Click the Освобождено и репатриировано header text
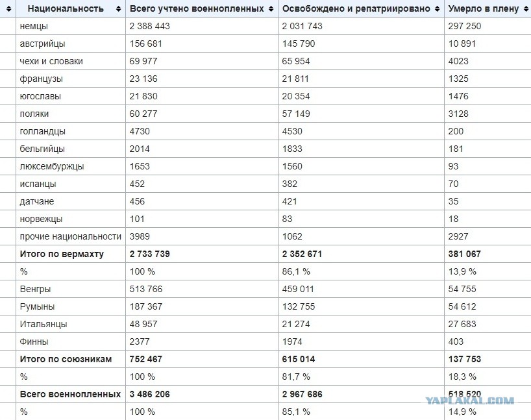Screen dimensions: 531x420 tap(356, 9)
